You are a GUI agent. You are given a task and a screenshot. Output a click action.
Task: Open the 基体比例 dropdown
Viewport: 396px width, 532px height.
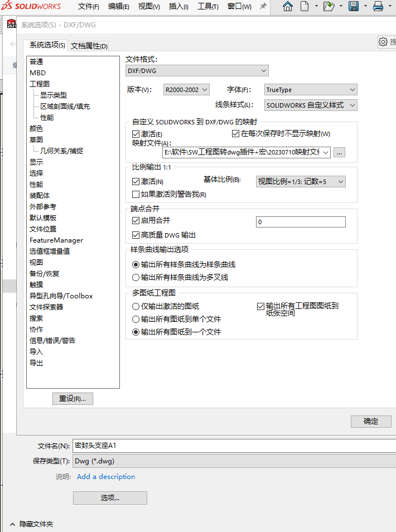[301, 182]
